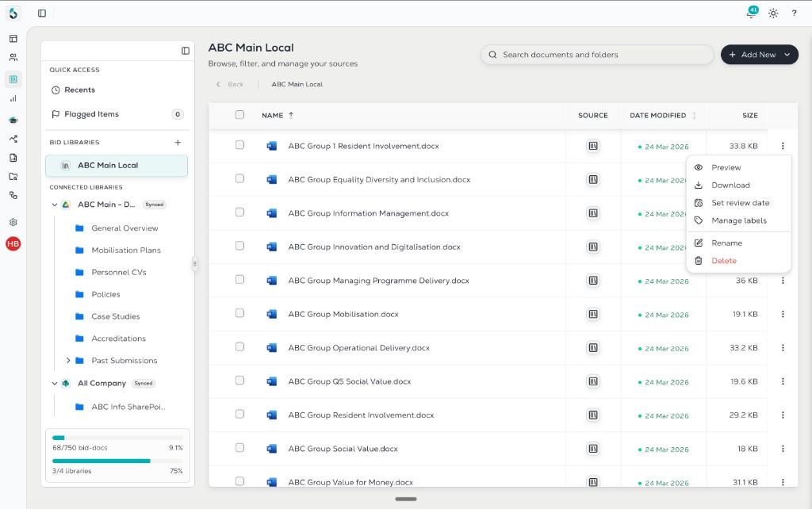
Task: Click source icon for ABC Group 1 Resident Involvement.docx
Action: (x=593, y=146)
